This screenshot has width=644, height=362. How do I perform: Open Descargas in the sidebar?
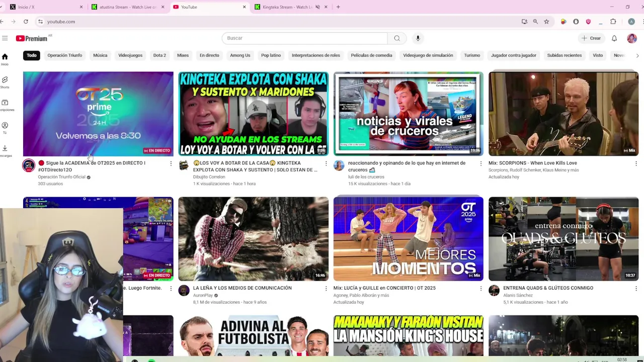[5, 150]
